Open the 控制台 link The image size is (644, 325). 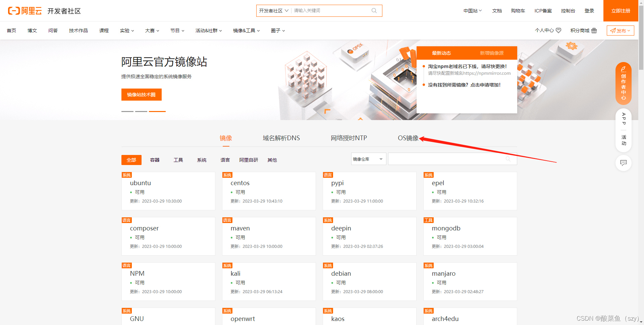pyautogui.click(x=568, y=11)
